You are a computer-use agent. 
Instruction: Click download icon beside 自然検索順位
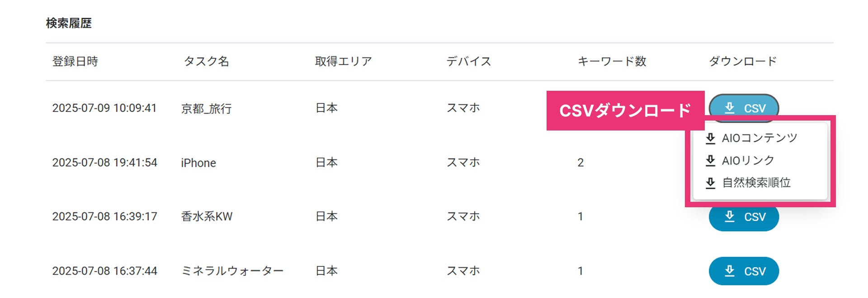click(710, 183)
